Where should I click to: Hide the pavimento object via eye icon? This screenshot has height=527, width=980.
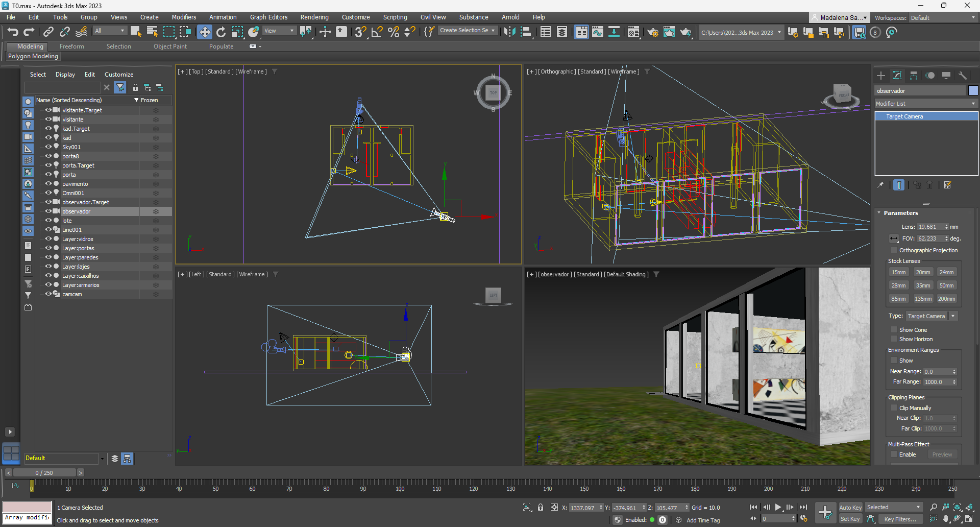coord(48,184)
